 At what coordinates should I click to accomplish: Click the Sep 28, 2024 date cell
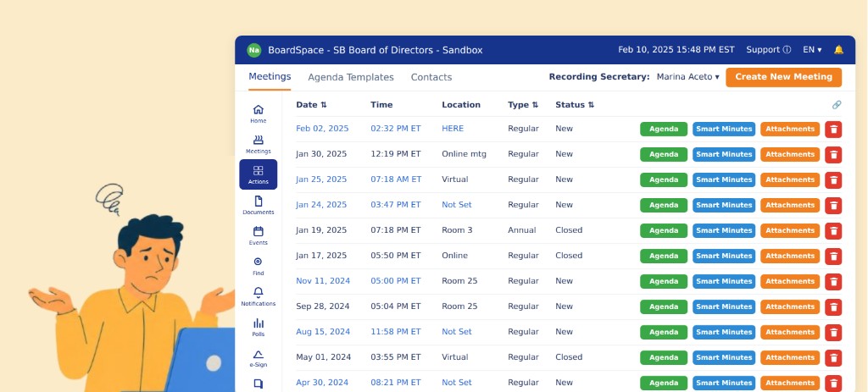click(x=322, y=306)
